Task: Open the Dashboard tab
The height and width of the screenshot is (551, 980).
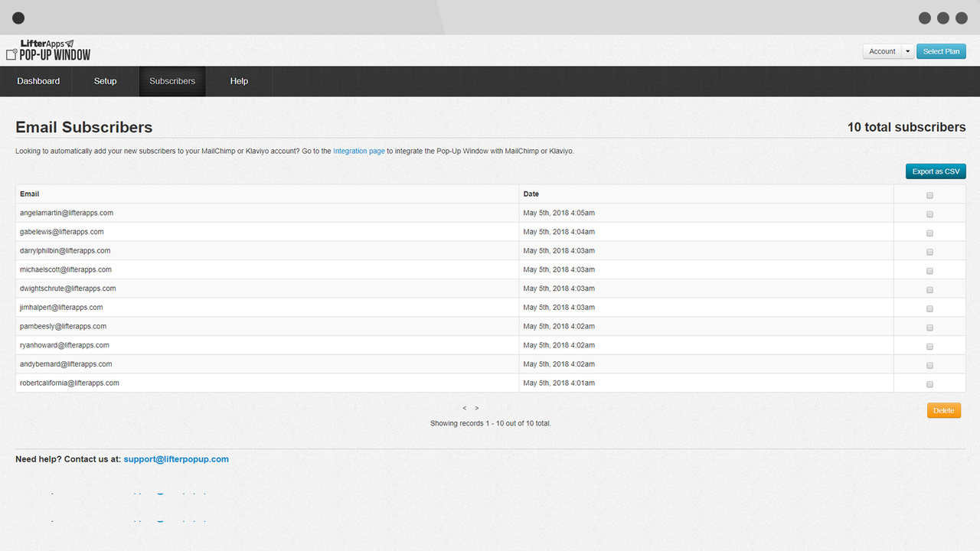Action: click(38, 81)
